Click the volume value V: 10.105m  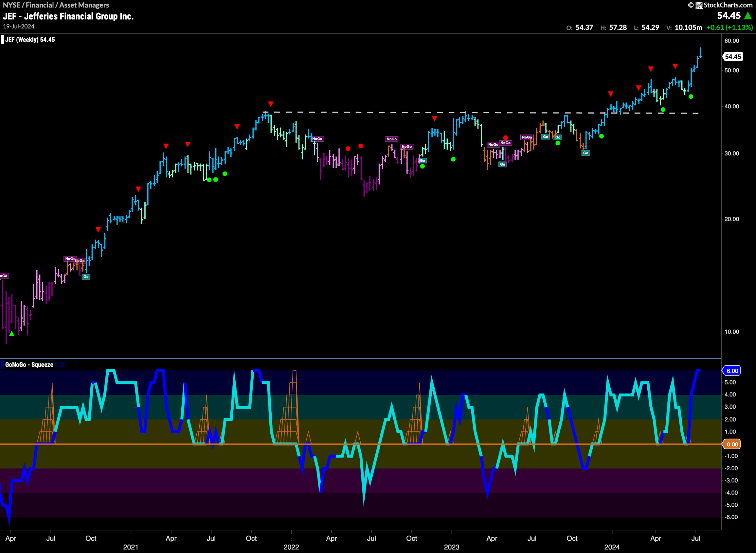684,27
